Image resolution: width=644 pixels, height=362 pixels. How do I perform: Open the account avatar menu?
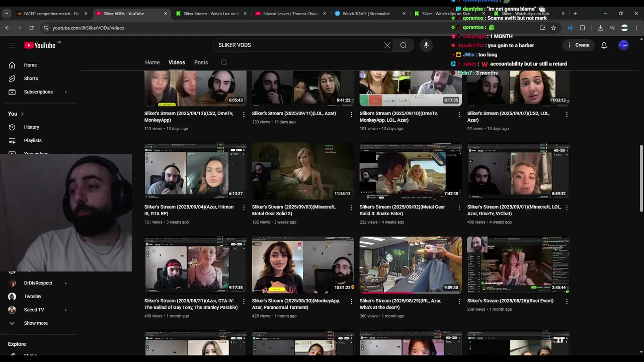[624, 45]
